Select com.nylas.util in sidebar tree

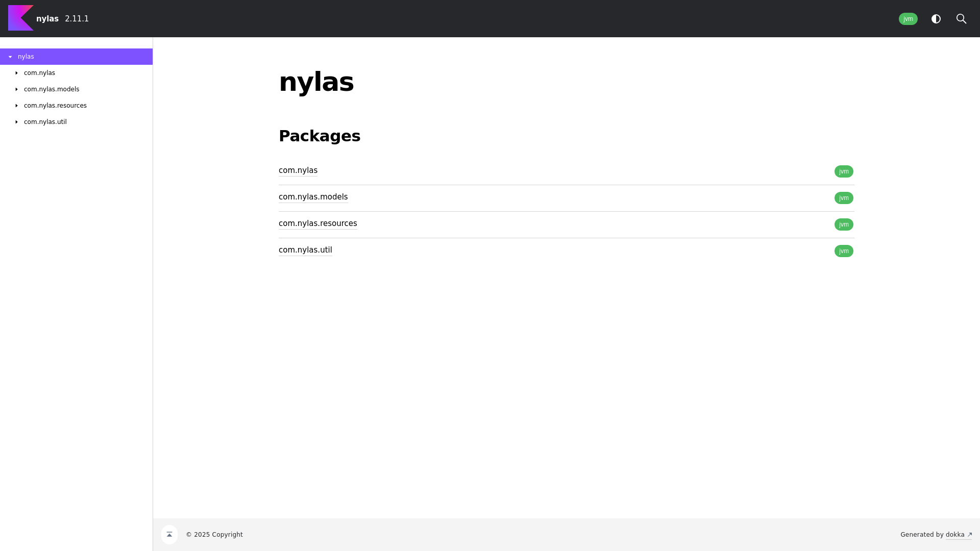pos(45,122)
